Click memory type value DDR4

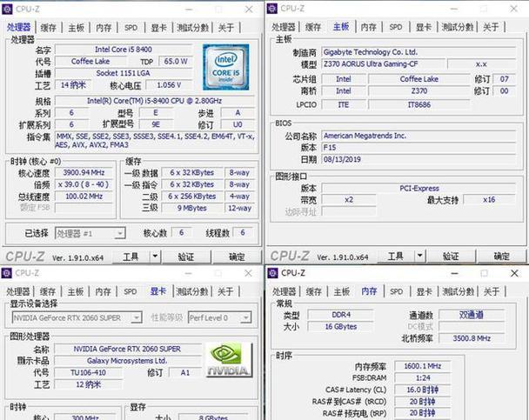click(x=341, y=315)
